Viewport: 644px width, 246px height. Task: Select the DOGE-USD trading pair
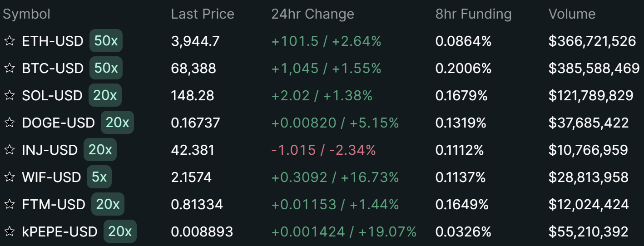(x=58, y=123)
